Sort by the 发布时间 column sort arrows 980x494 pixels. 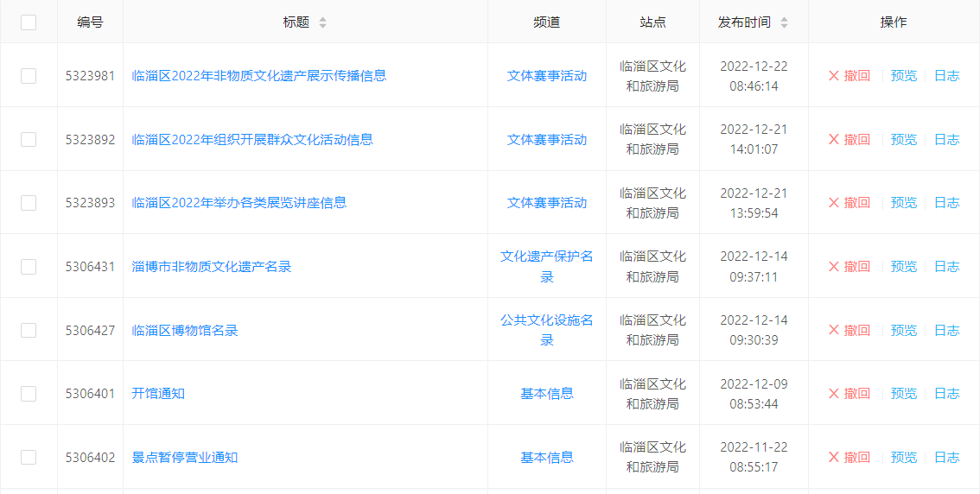(x=784, y=22)
